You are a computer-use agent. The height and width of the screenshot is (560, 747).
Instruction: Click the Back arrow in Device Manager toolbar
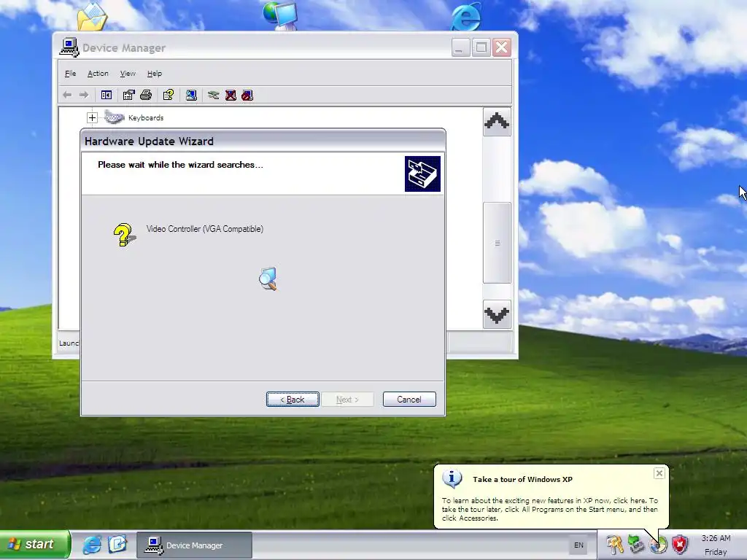pos(67,96)
